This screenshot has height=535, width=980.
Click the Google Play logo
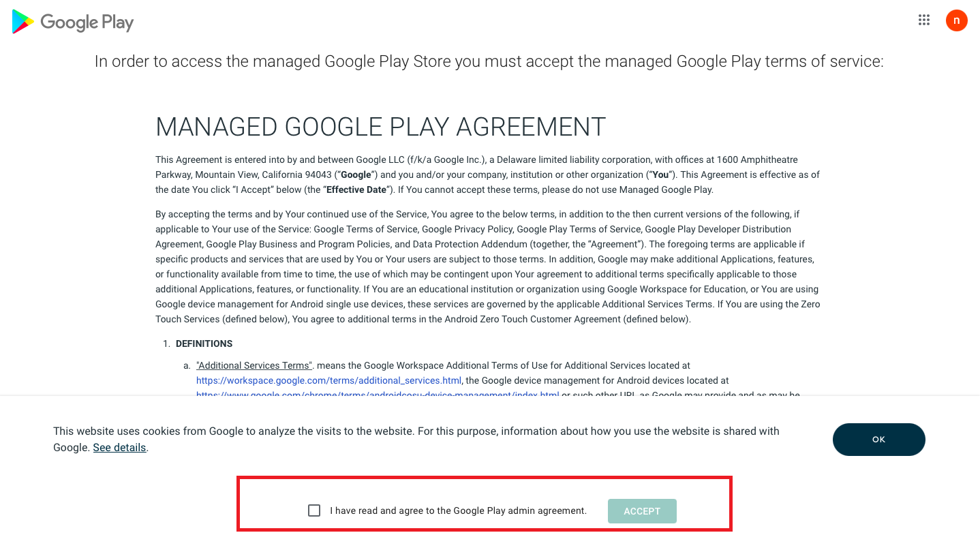pos(73,22)
